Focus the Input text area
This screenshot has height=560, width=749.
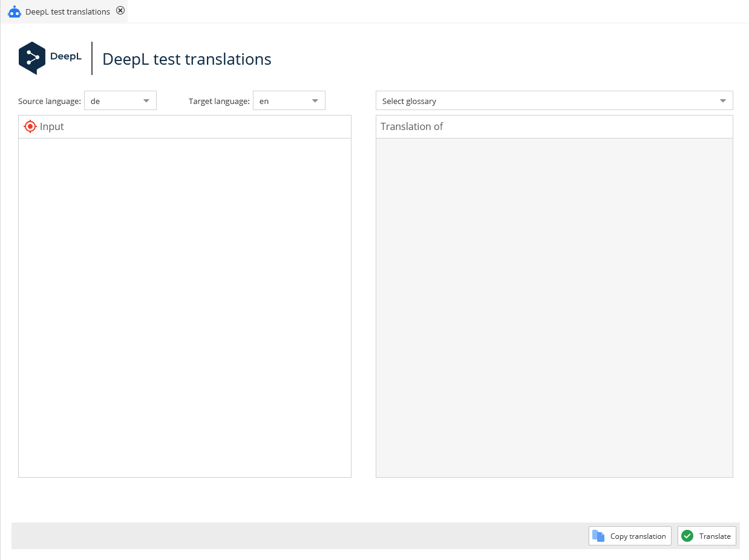(185, 308)
